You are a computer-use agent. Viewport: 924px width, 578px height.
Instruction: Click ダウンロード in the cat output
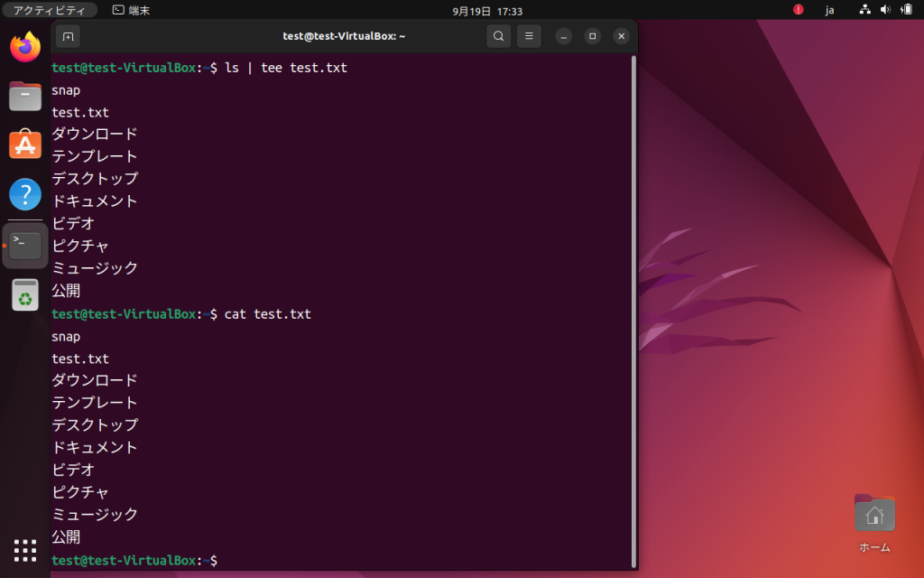click(94, 380)
